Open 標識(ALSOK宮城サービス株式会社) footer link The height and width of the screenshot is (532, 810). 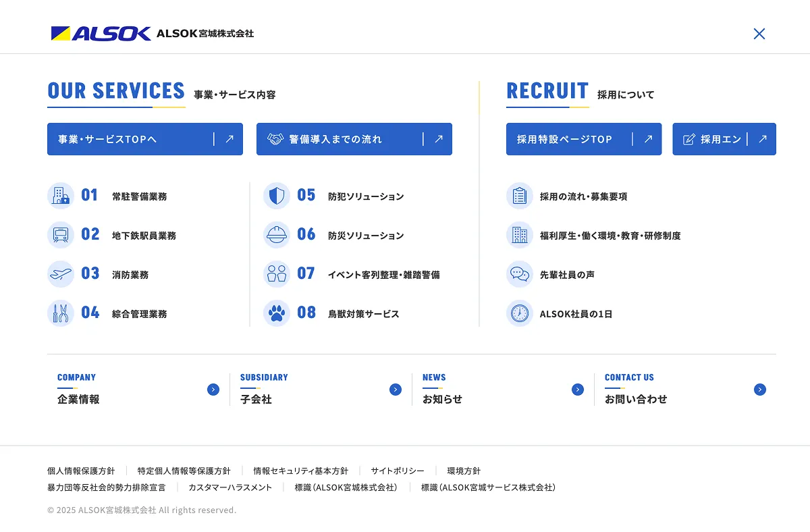(x=489, y=487)
